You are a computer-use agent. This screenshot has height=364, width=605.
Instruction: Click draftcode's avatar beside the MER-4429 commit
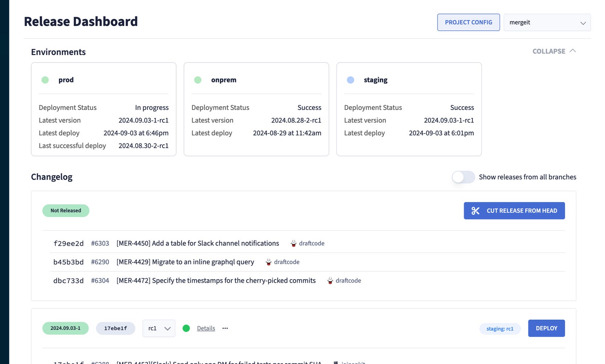[x=268, y=262]
